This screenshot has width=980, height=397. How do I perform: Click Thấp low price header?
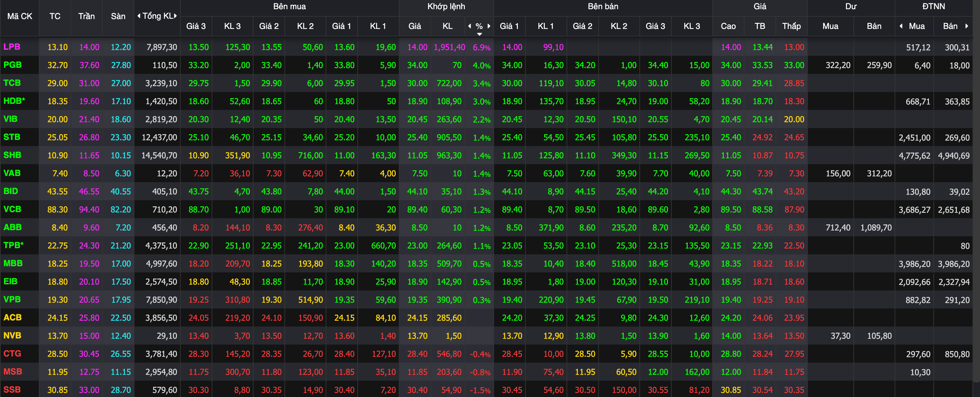click(791, 26)
